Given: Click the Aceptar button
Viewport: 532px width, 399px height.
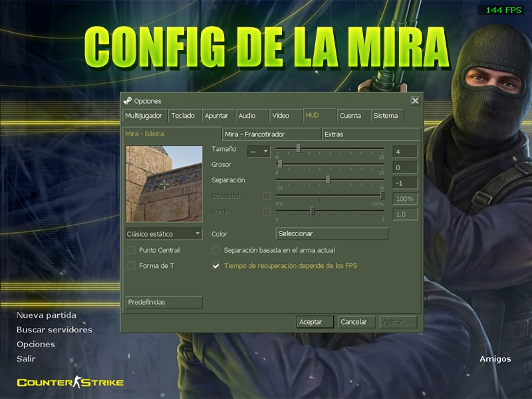Looking at the screenshot, I should pyautogui.click(x=315, y=322).
